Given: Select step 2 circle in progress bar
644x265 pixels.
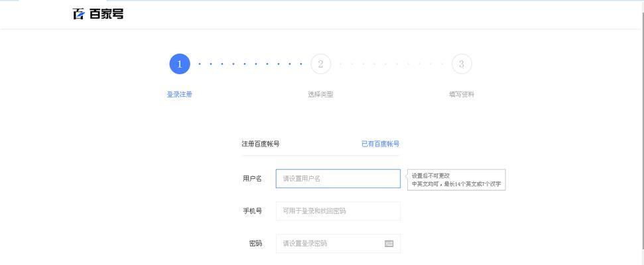Looking at the screenshot, I should pos(321,64).
